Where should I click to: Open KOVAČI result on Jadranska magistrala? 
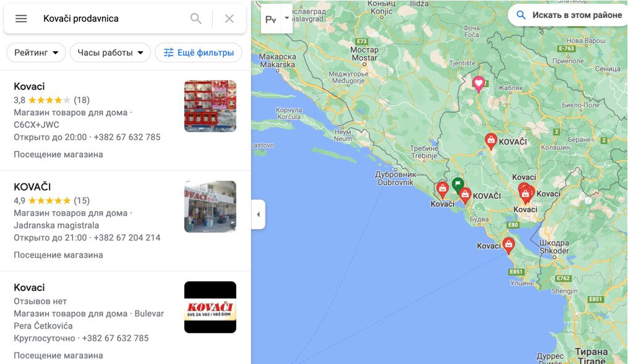click(x=126, y=221)
